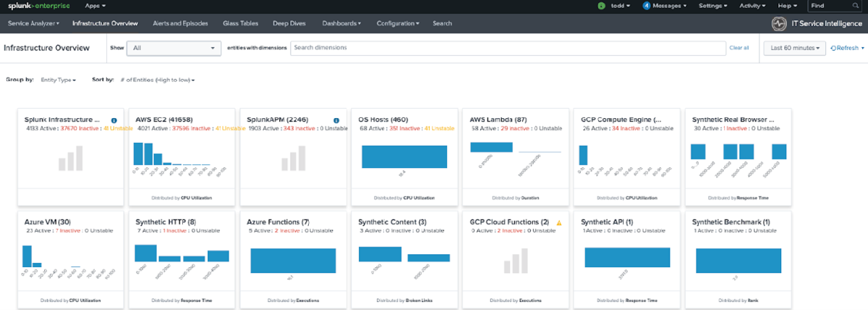The width and height of the screenshot is (868, 310).
Task: Click the green user avatar icon
Action: tap(601, 6)
